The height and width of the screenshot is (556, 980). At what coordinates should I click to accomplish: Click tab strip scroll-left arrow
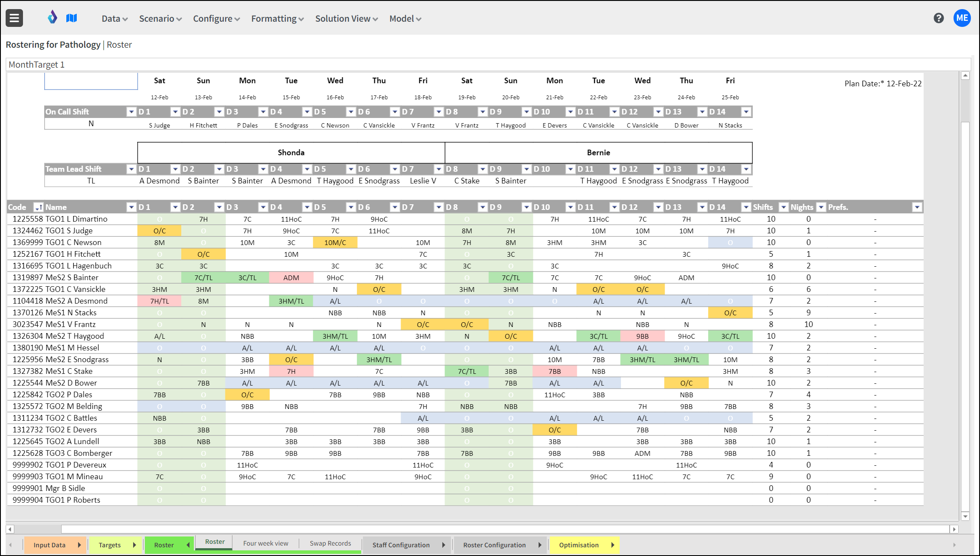point(10,545)
